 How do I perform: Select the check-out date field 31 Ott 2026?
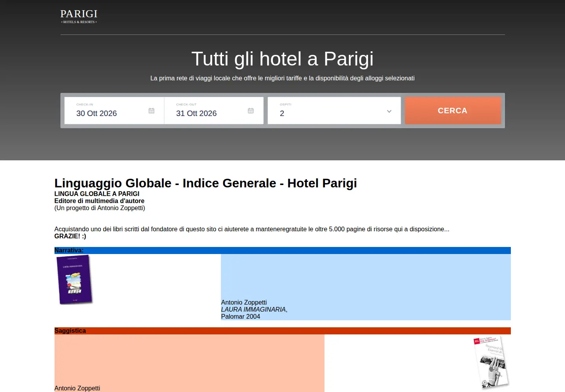pyautogui.click(x=214, y=111)
